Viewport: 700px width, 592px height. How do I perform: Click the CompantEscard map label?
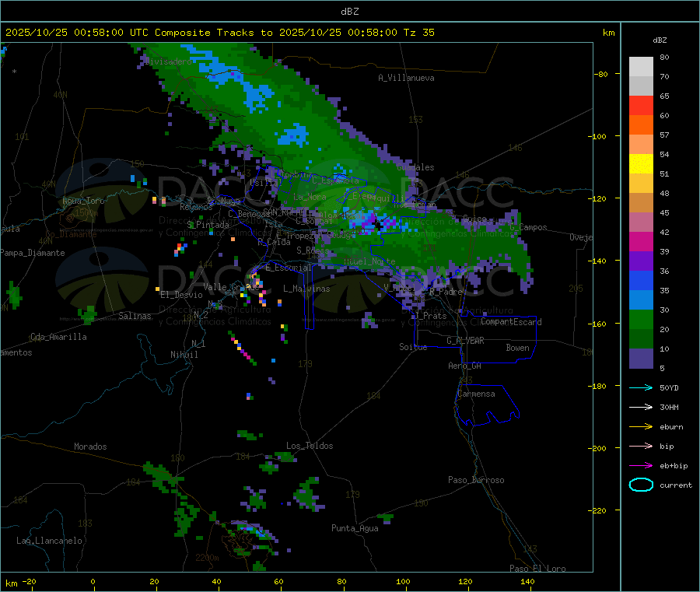pos(511,322)
